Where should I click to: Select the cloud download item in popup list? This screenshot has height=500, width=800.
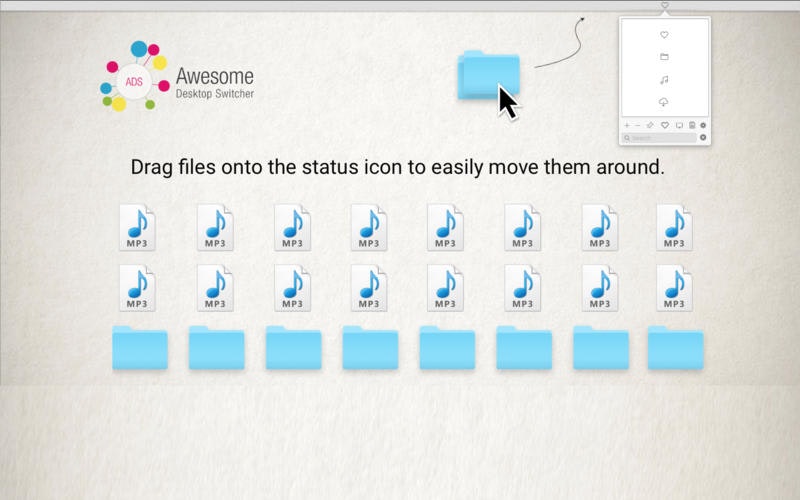tap(664, 102)
